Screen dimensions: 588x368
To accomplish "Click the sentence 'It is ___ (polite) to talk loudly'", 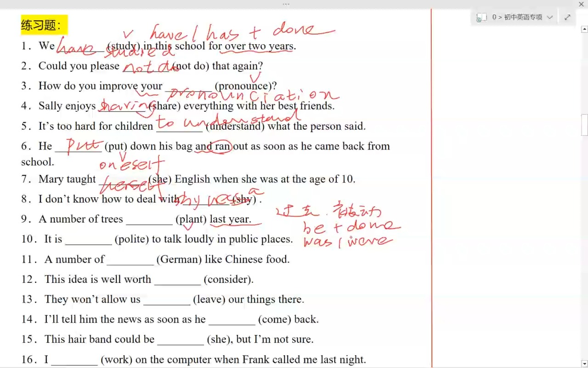I will [x=157, y=239].
